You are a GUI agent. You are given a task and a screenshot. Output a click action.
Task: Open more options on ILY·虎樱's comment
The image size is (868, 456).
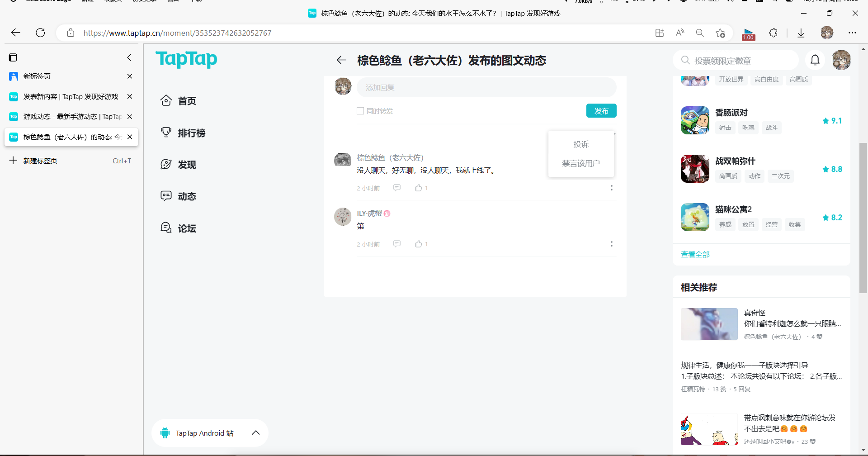(612, 244)
